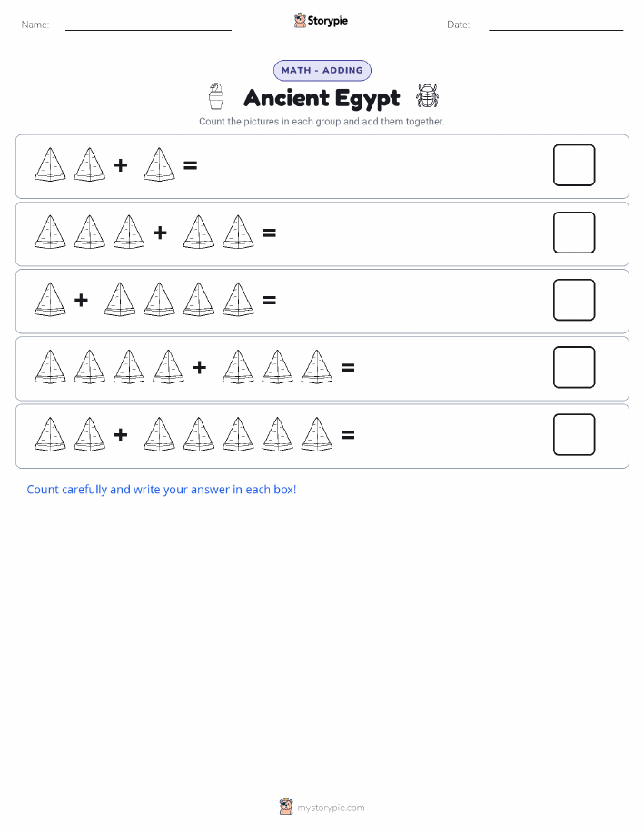
Task: Click the blue 'Count carefully' instruction text
Action: [x=162, y=490]
